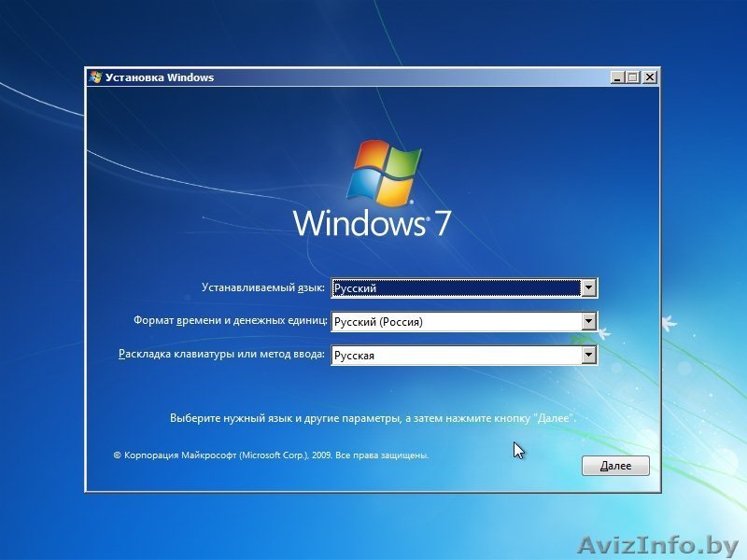Viewport: 747px width, 560px height.
Task: Click the keyboard field showing 'Русская'
Action: (448, 355)
